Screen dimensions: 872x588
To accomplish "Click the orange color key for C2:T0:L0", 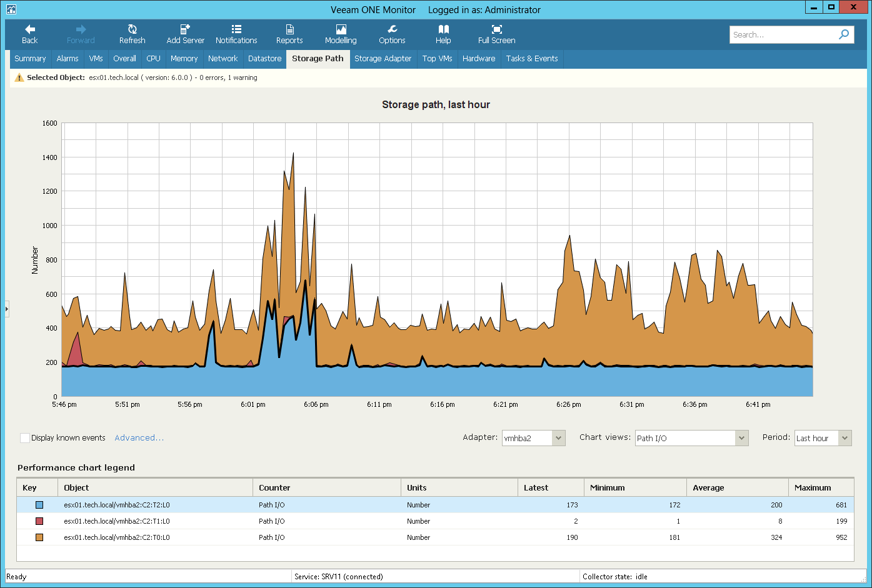I will tap(39, 537).
